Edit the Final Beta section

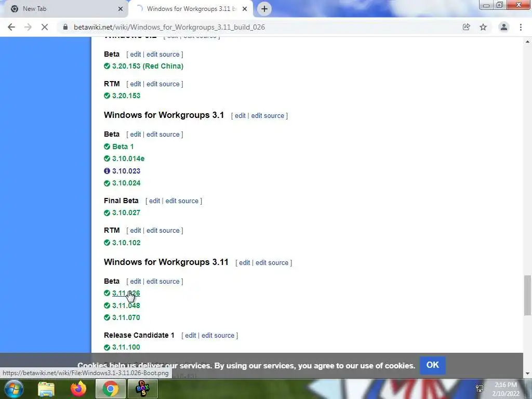tap(154, 201)
